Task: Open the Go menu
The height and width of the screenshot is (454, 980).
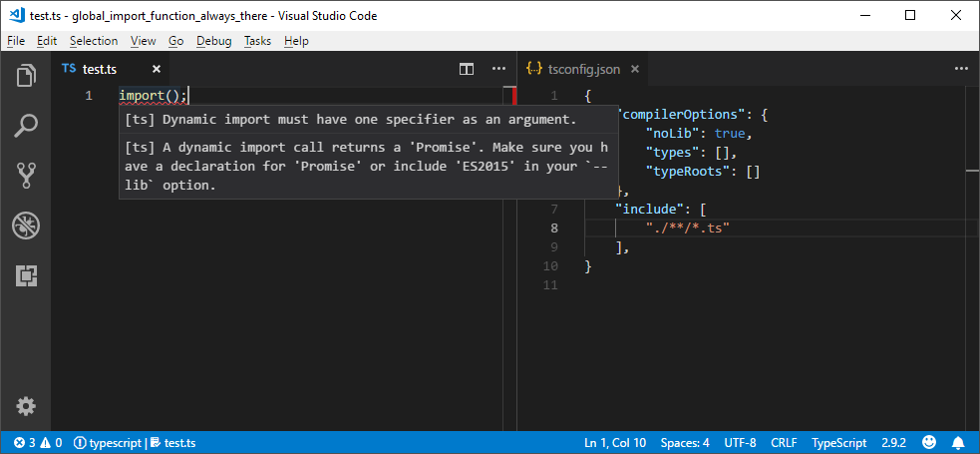Action: (175, 41)
